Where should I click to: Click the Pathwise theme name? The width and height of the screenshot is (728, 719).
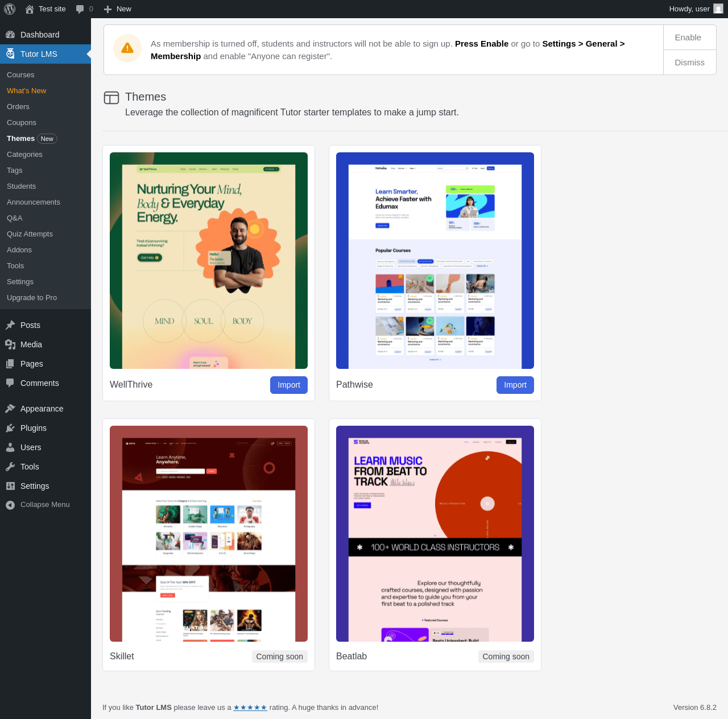[354, 385]
